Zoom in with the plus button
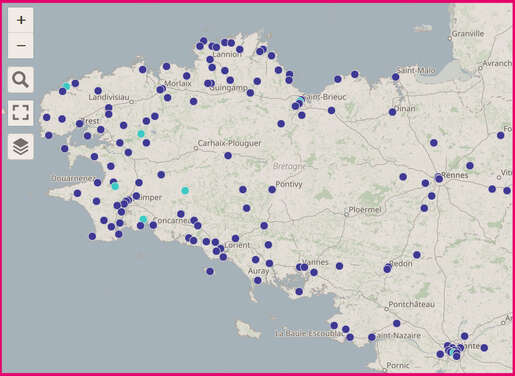 pos(21,20)
